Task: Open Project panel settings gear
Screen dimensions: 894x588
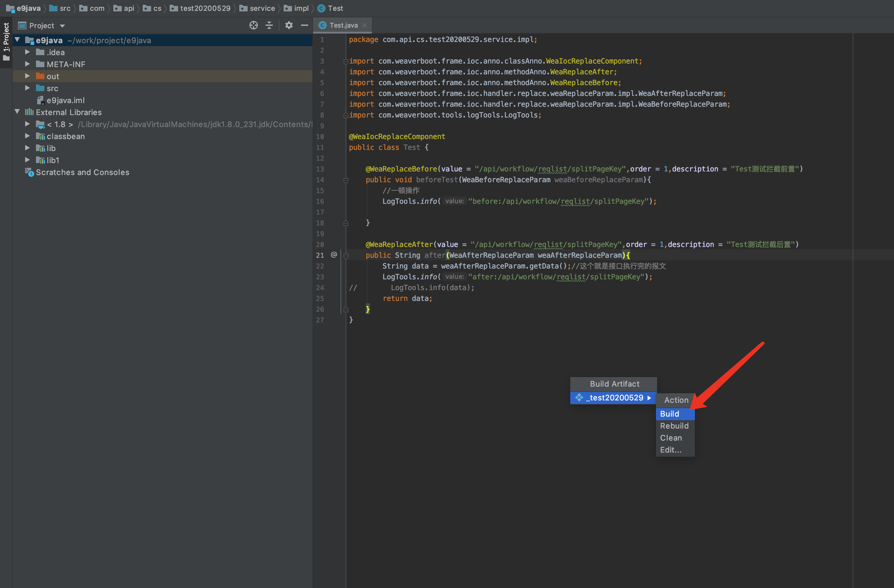Action: click(288, 25)
